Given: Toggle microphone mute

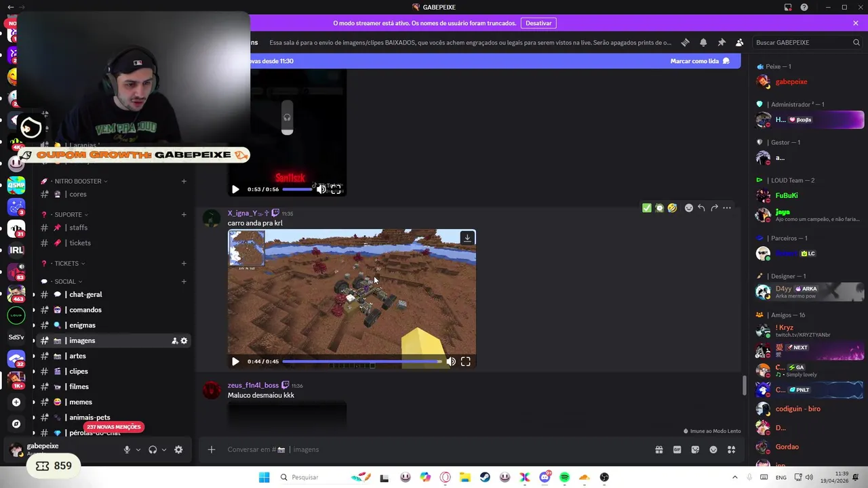Looking at the screenshot, I should click(127, 449).
